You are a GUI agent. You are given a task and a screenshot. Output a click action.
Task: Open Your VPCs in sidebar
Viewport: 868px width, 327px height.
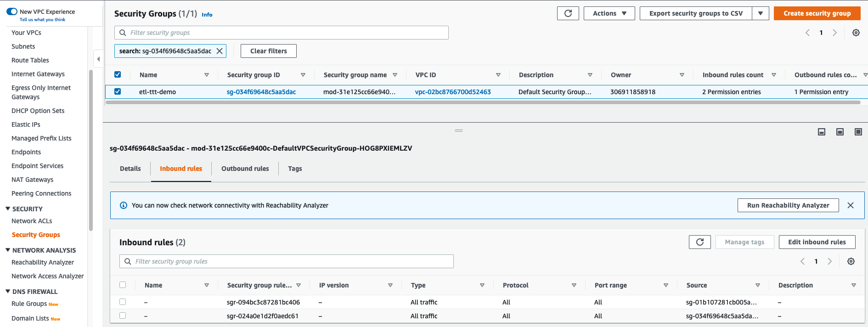pyautogui.click(x=26, y=33)
